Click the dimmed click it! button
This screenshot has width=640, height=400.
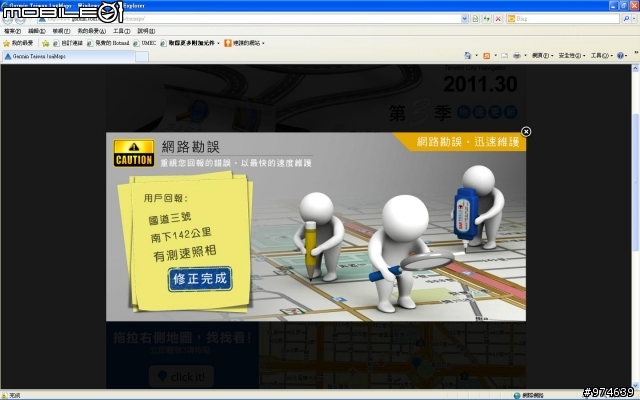click(181, 376)
